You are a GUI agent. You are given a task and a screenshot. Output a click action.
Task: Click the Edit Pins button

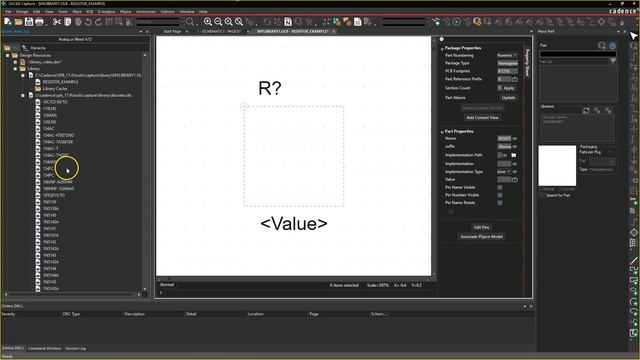[x=482, y=227]
